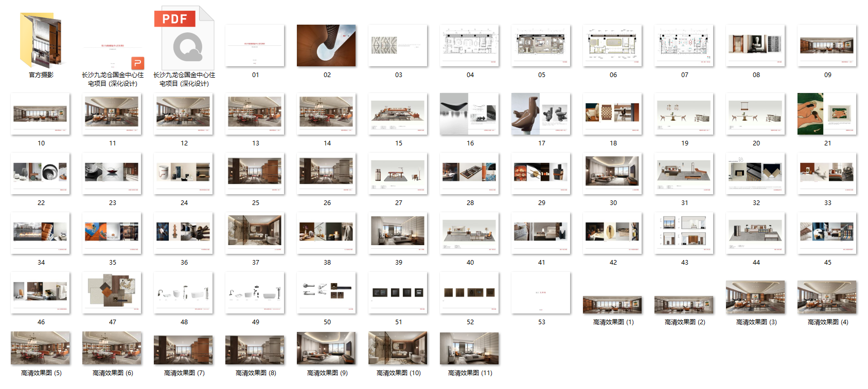The width and height of the screenshot is (868, 389).
Task: Open the 官方摄影 folder icon
Action: [x=41, y=41]
